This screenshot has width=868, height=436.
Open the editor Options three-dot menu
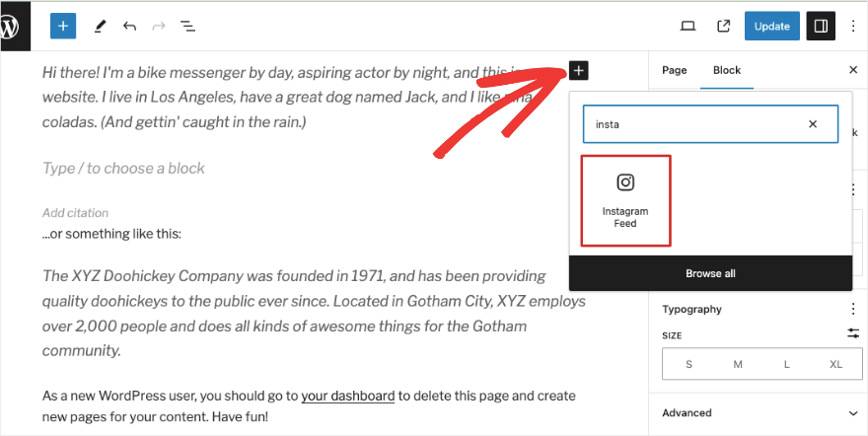coord(853,27)
